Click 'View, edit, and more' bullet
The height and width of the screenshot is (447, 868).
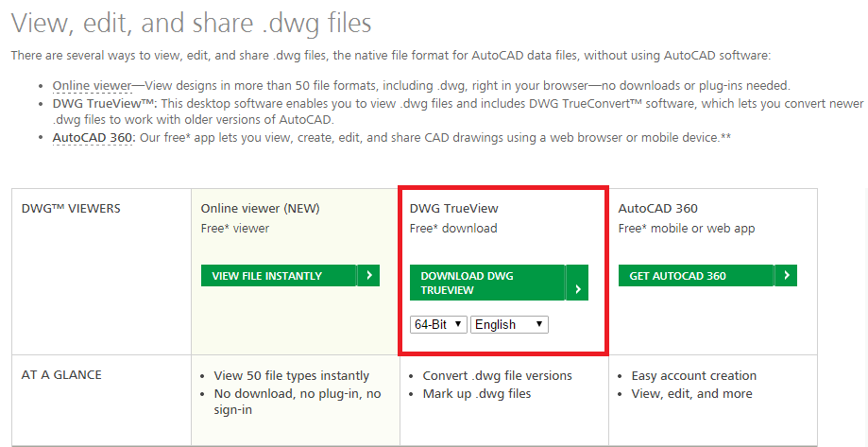(x=691, y=394)
